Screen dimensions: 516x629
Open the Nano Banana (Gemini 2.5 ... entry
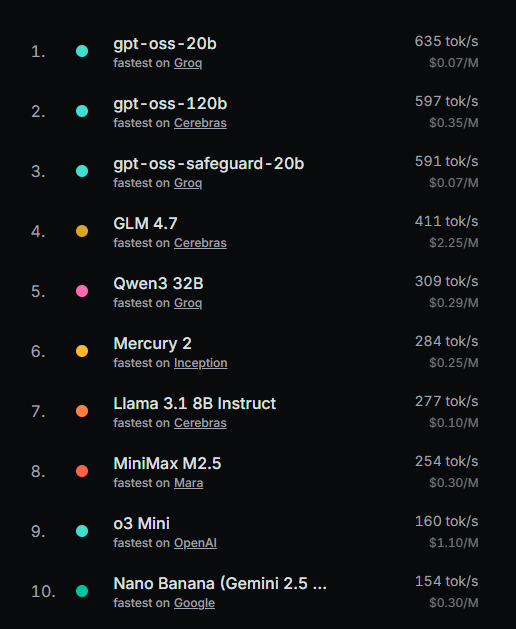pos(220,584)
